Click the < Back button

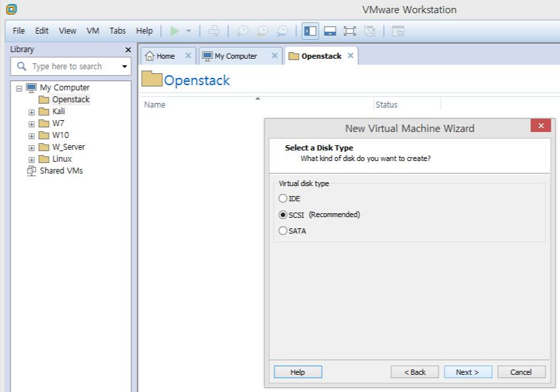coord(415,372)
